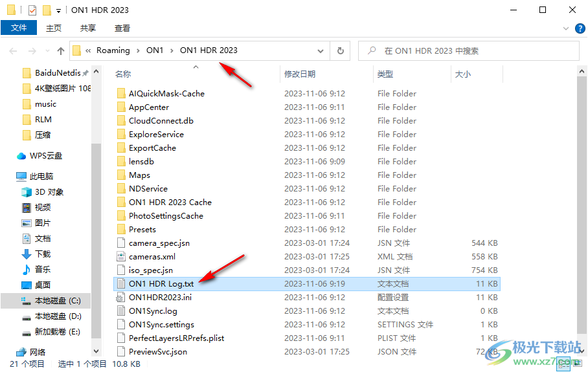Select the AIQuickMask-Cache folder icon

(x=120, y=93)
